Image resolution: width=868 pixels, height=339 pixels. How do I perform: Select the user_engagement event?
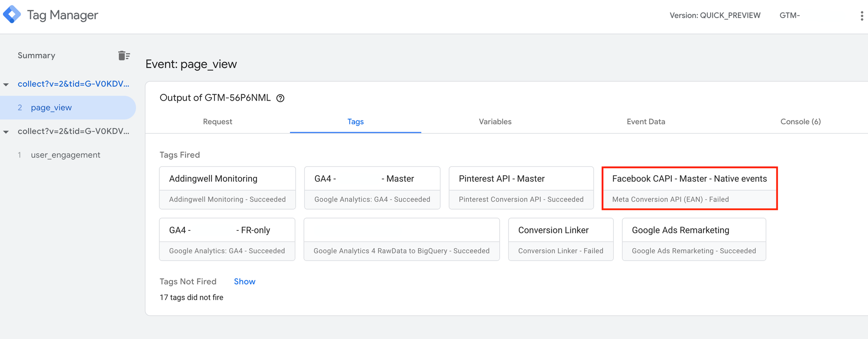[x=66, y=155]
